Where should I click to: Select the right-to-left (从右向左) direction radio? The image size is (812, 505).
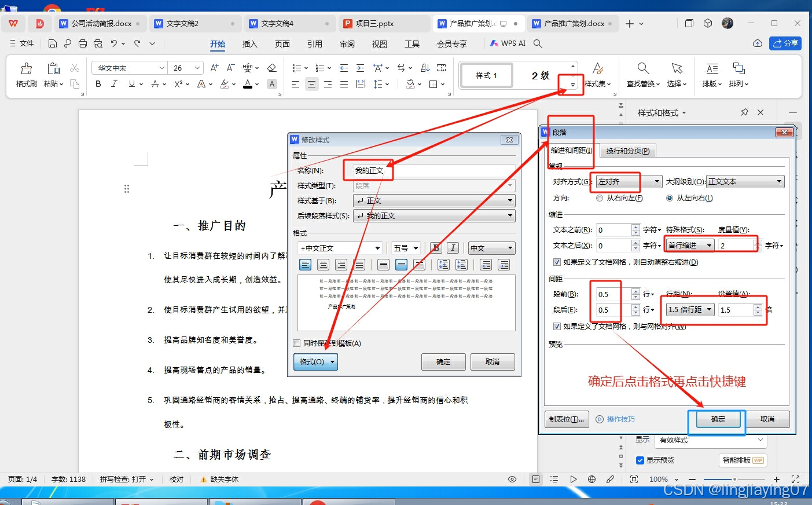click(600, 198)
